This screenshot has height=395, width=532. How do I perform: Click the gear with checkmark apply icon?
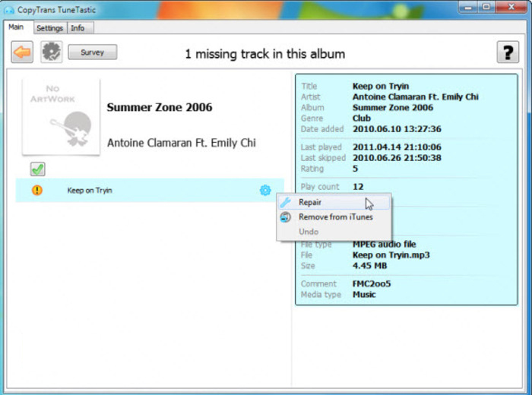[51, 52]
